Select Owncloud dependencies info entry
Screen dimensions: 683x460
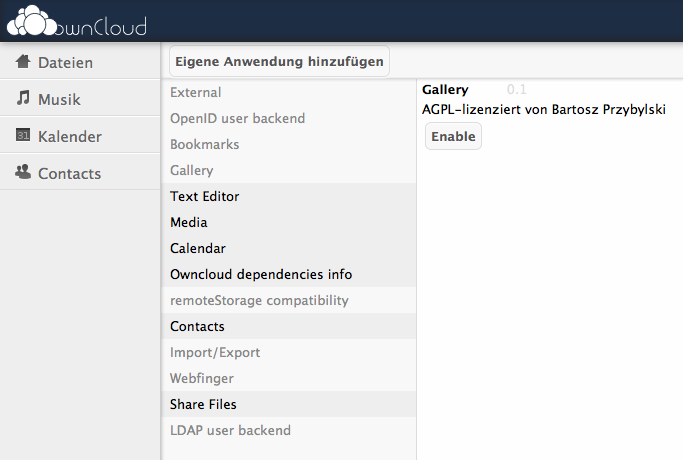click(261, 275)
